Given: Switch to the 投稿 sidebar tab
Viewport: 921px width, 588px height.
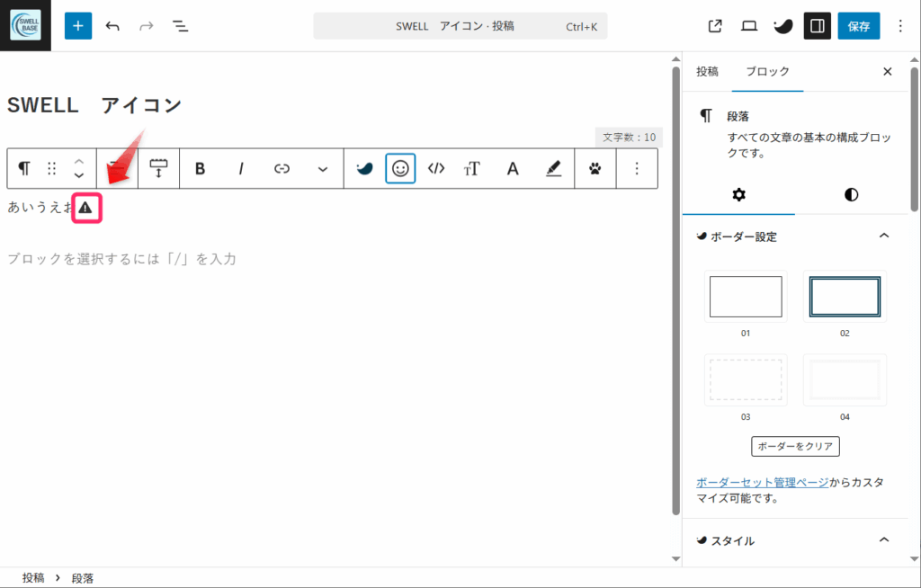Looking at the screenshot, I should pyautogui.click(x=707, y=72).
